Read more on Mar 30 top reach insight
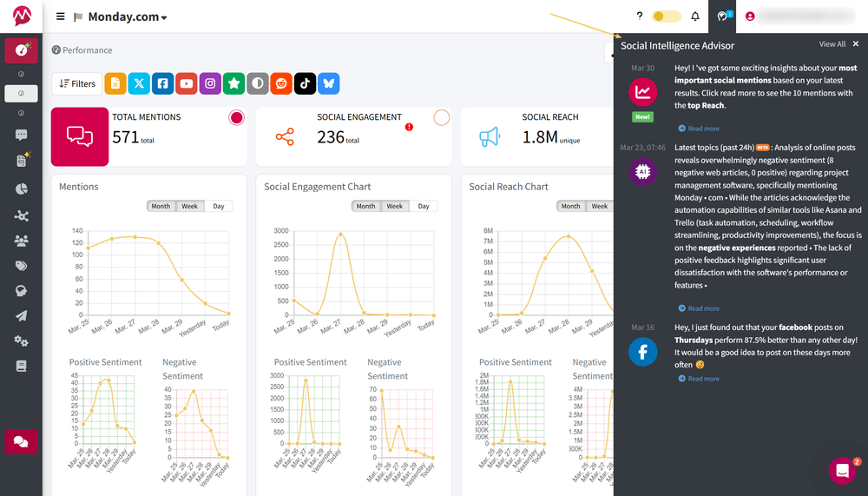 (699, 129)
